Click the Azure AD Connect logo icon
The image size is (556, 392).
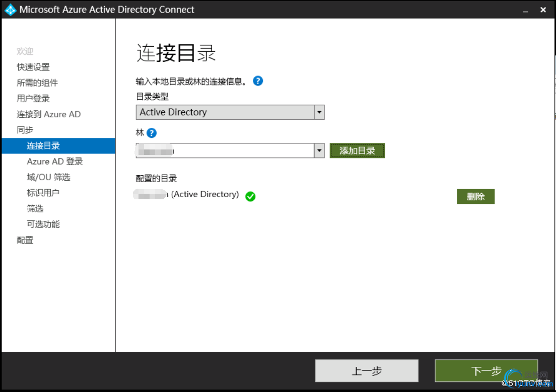pos(11,10)
